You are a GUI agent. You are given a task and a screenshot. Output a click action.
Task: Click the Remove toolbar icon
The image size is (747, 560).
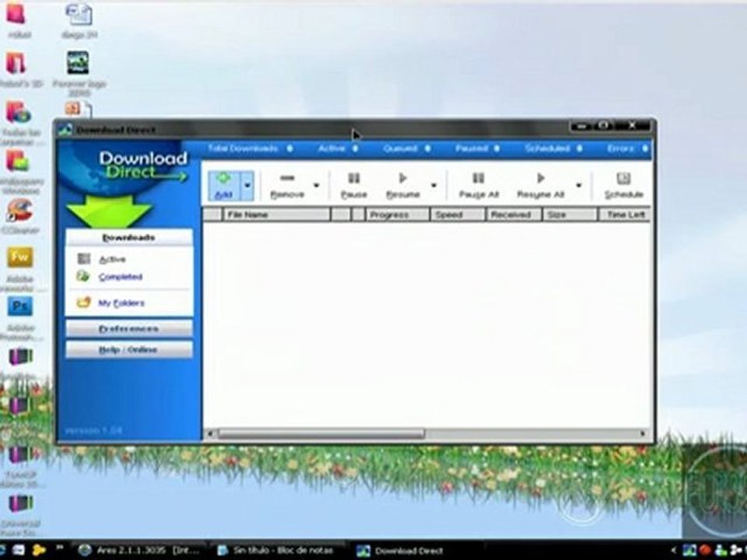click(x=287, y=185)
